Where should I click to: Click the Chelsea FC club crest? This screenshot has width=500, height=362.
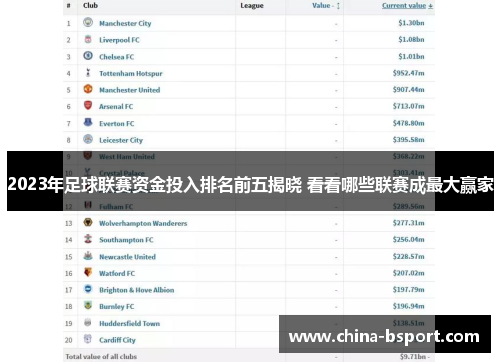[88, 56]
